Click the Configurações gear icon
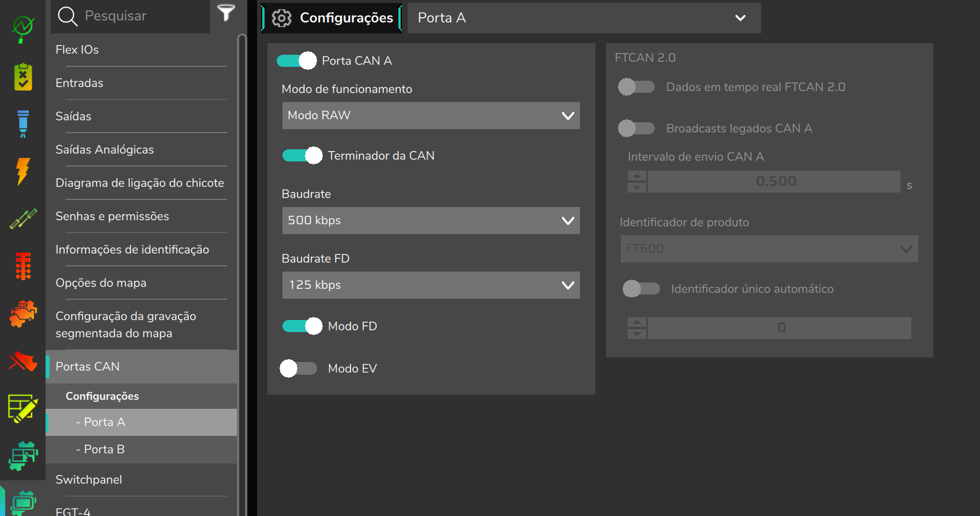The height and width of the screenshot is (516, 980). click(281, 18)
